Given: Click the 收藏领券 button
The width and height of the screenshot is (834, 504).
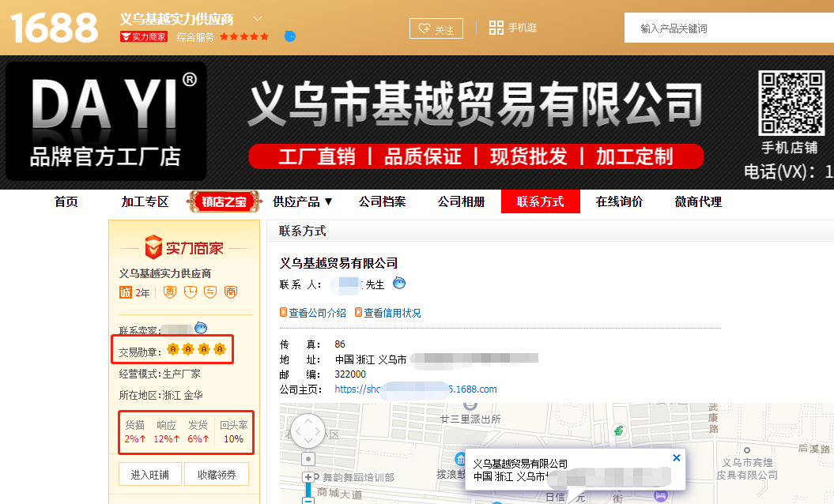Looking at the screenshot, I should point(217,474).
